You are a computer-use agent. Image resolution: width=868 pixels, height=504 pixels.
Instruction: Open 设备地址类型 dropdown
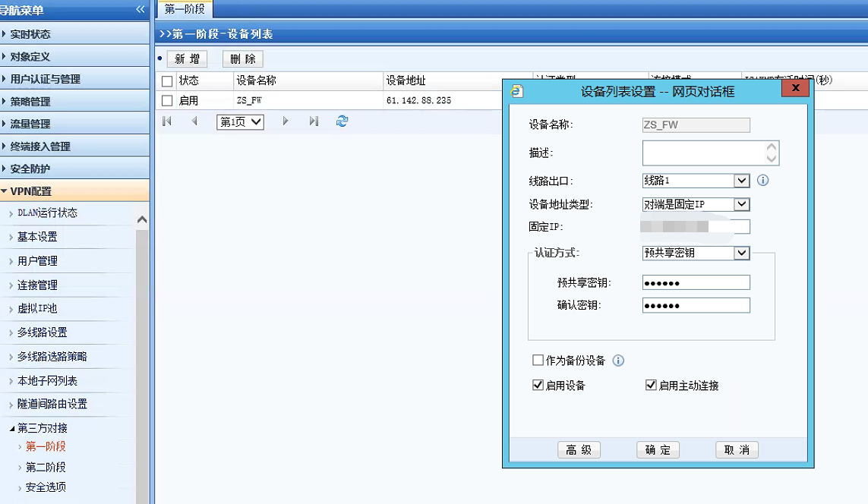(x=742, y=204)
